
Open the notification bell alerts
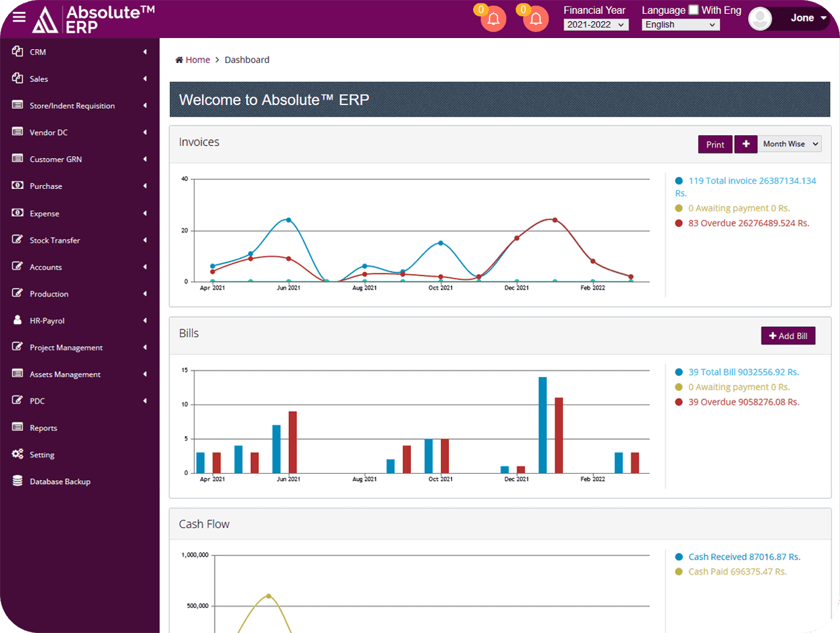click(493, 19)
